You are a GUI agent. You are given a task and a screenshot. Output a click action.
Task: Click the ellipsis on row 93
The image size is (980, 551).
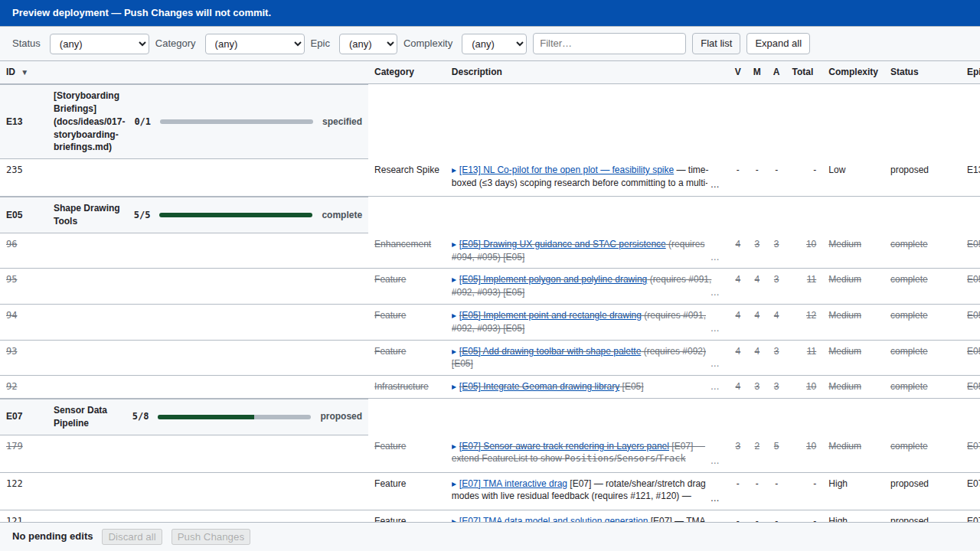coord(715,364)
